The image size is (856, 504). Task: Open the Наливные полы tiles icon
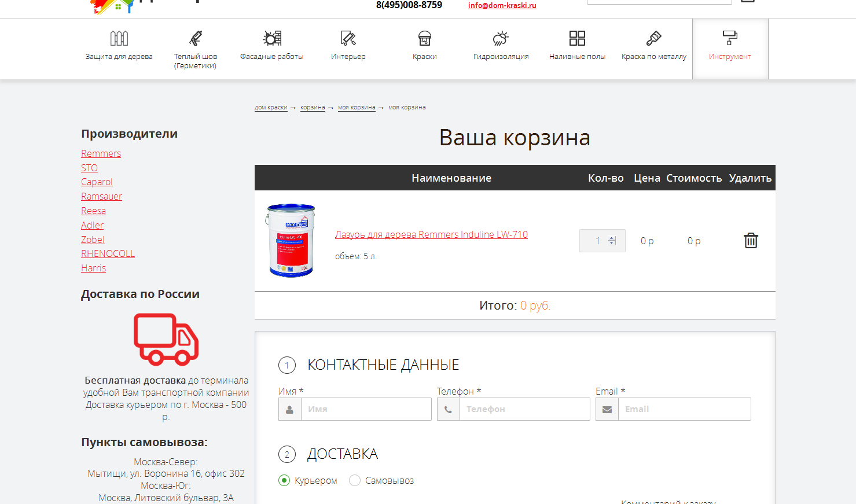[x=577, y=38]
